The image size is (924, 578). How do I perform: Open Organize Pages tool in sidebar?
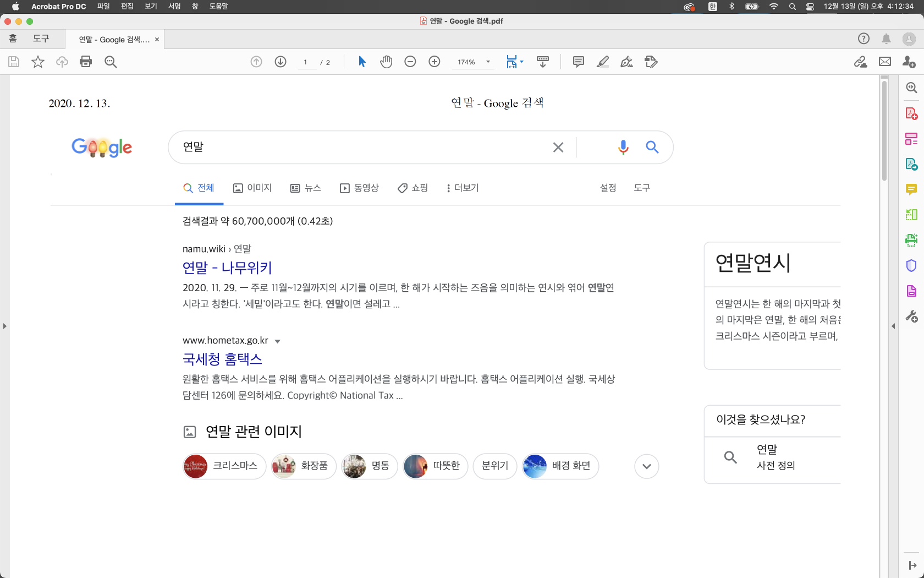pos(911,139)
